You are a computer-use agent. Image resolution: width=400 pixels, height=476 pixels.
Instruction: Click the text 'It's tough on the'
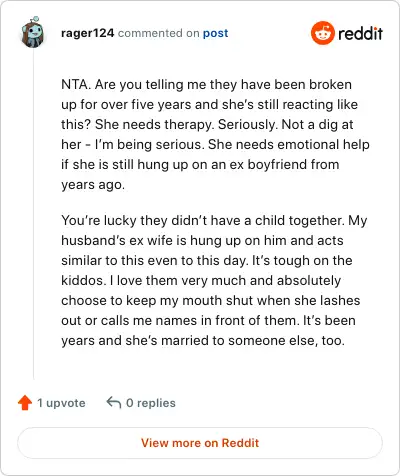[302, 260]
